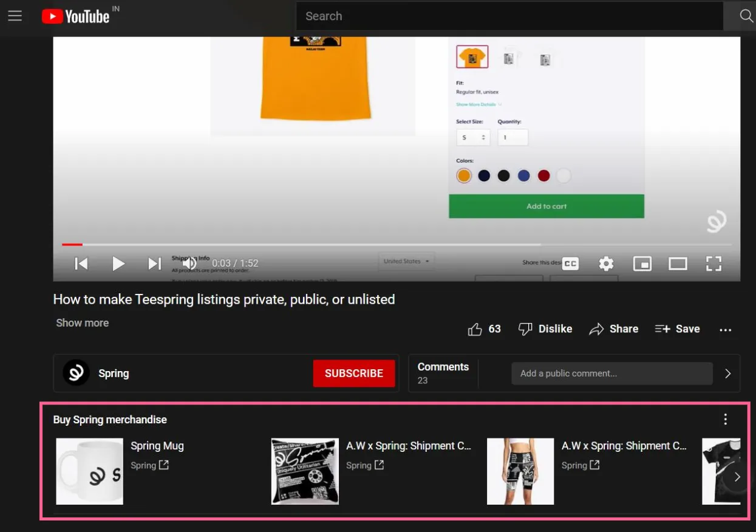The image size is (756, 532).
Task: Open Select Size dropdown in video
Action: click(473, 137)
